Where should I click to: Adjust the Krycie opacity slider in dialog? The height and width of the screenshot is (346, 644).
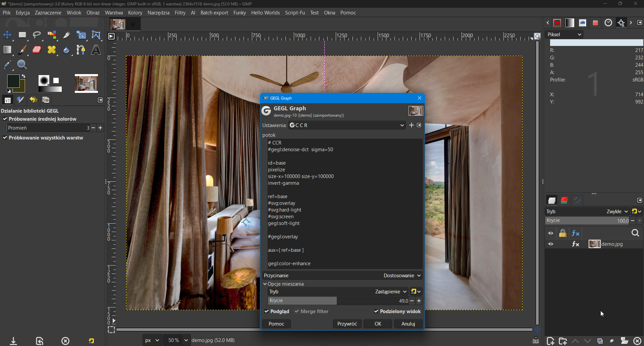(338, 301)
